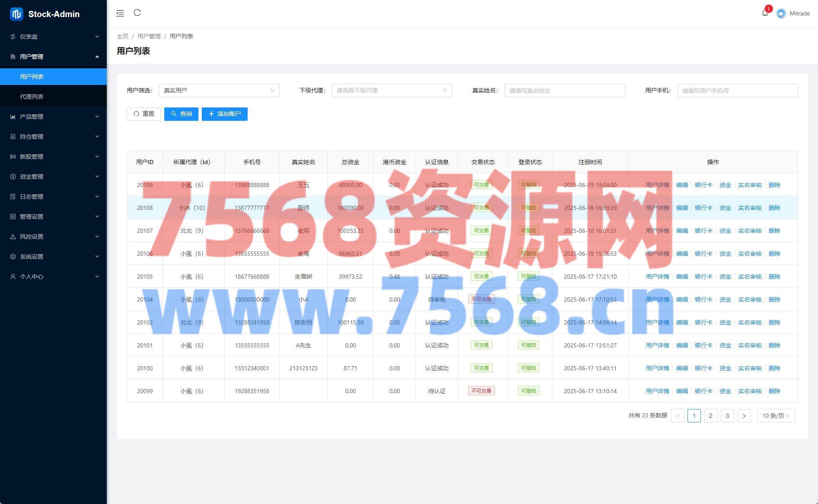
Task: Click the sidebar collapse menu icon
Action: (120, 13)
